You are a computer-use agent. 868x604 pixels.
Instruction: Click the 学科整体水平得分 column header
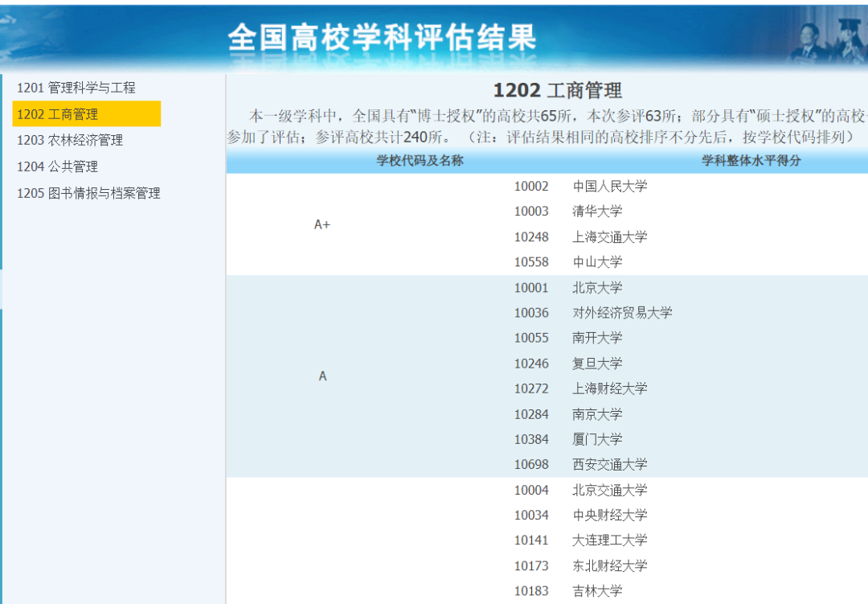[751, 161]
